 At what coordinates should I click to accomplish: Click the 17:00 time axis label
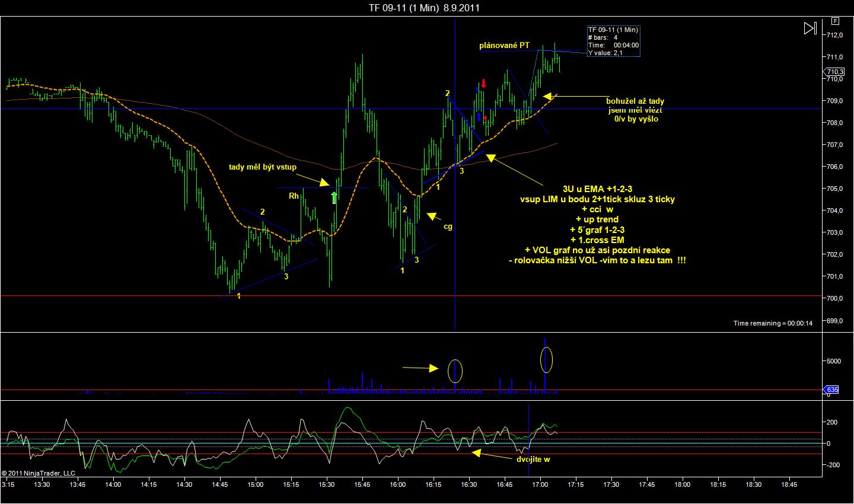(540, 484)
